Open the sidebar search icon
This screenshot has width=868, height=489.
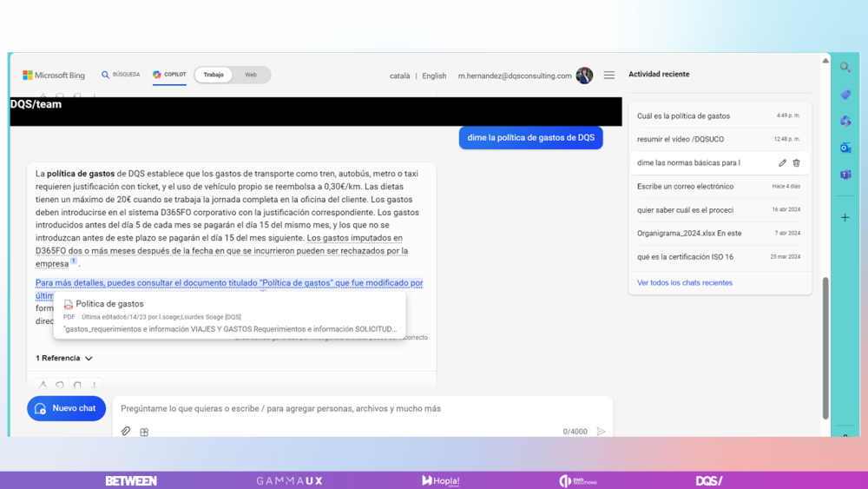845,67
